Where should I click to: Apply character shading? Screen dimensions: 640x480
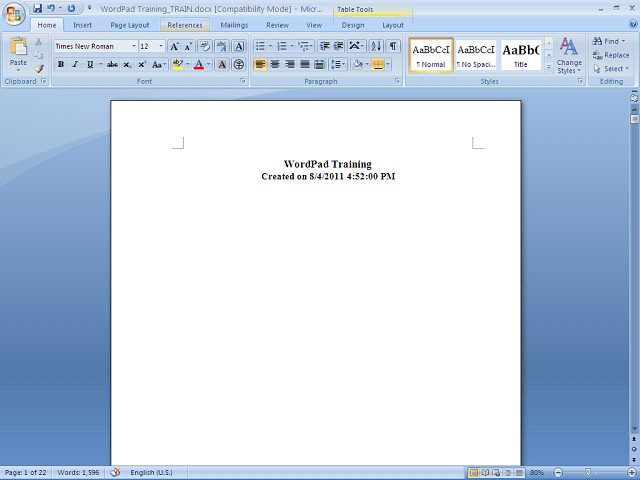[222, 64]
